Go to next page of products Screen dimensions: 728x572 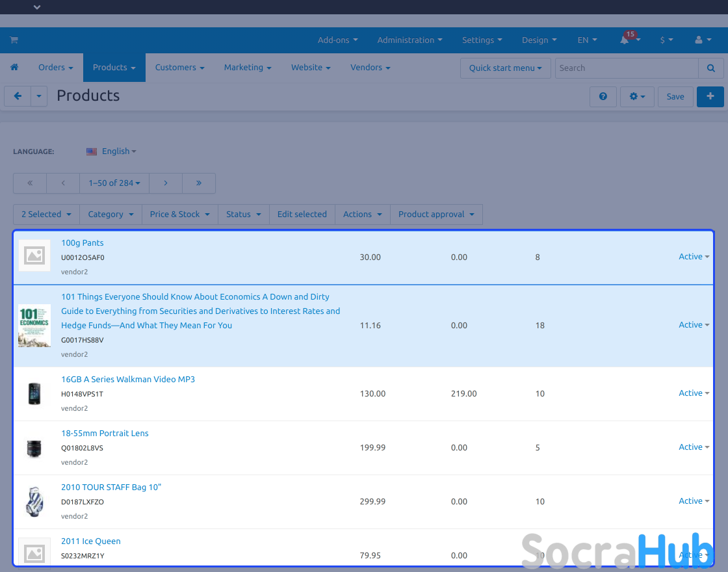(x=166, y=183)
